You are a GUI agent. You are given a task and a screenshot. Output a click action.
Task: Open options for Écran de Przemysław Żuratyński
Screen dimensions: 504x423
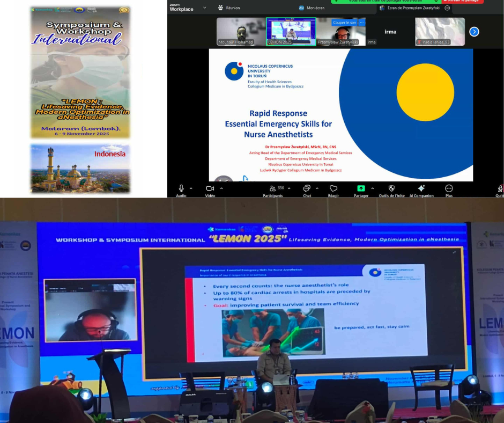tap(447, 8)
